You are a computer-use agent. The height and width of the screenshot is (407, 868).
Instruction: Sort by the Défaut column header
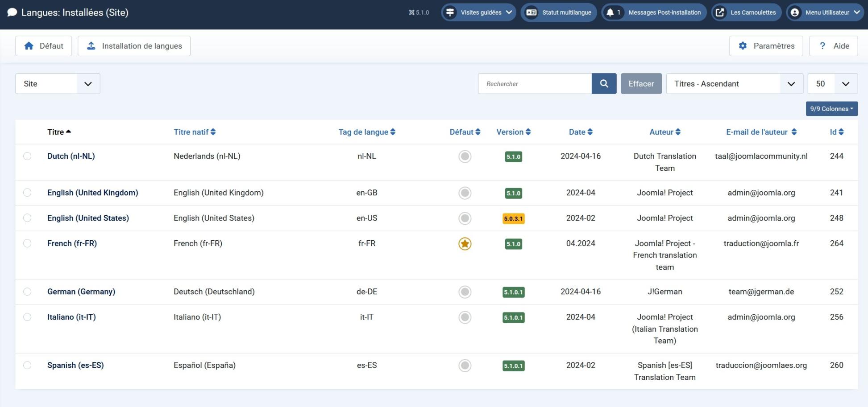click(x=465, y=132)
